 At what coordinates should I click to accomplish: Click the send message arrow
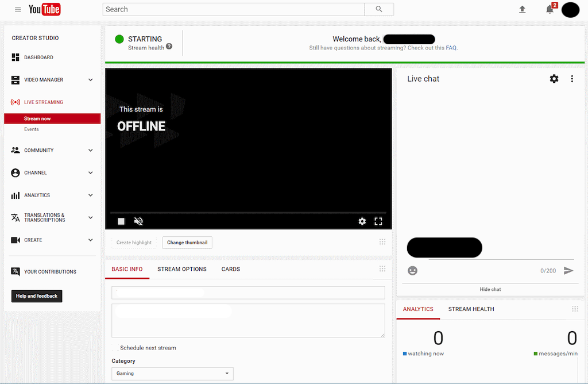point(568,271)
